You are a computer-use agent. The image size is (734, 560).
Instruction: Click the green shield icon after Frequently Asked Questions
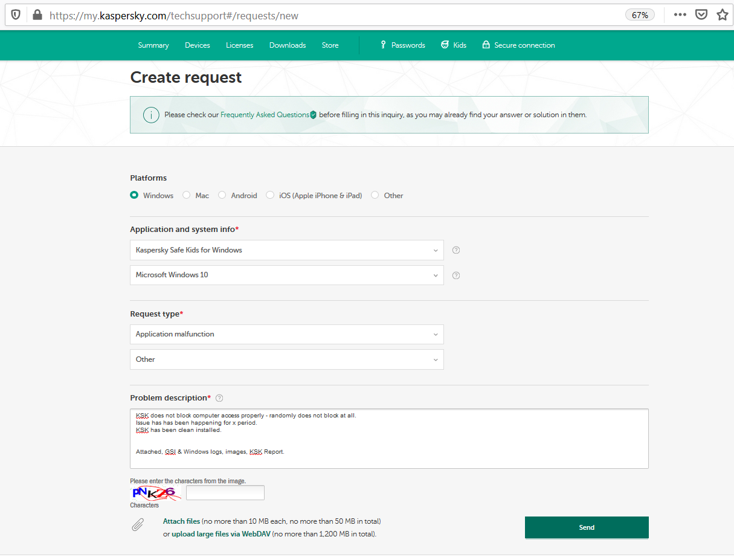coord(313,115)
